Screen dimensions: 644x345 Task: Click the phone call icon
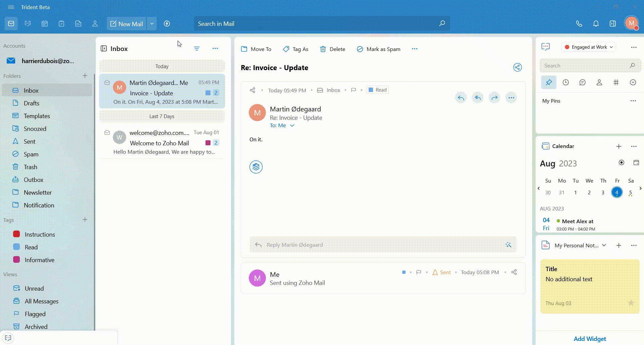(x=579, y=24)
